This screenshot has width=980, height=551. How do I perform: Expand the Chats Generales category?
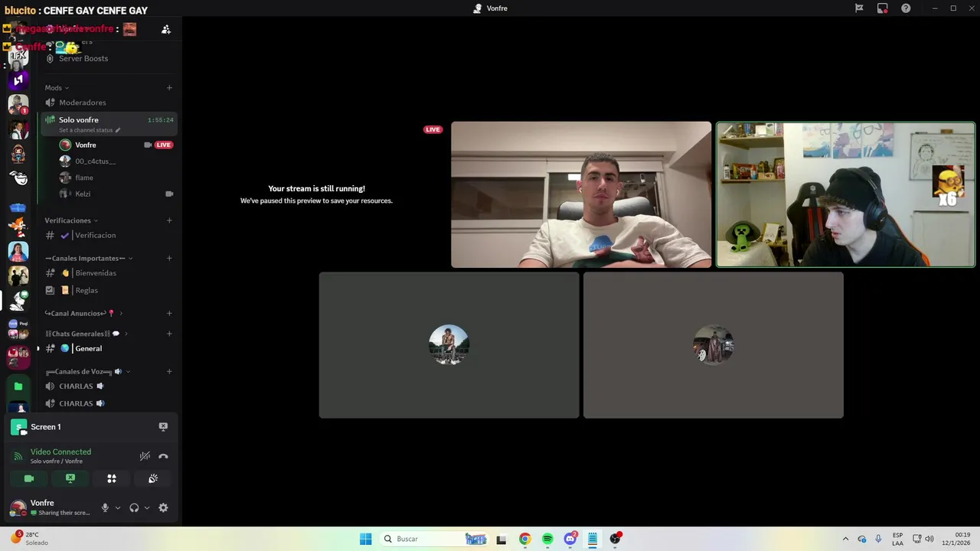pos(87,334)
